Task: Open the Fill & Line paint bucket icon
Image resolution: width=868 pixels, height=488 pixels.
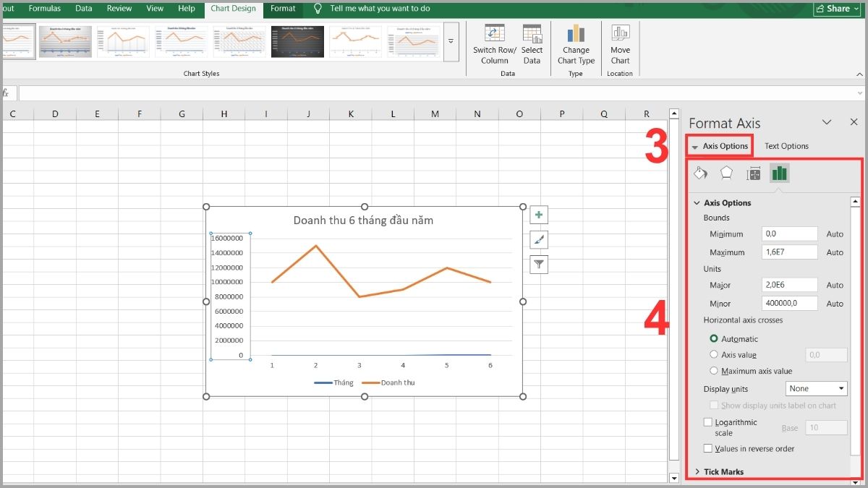Action: pyautogui.click(x=700, y=174)
